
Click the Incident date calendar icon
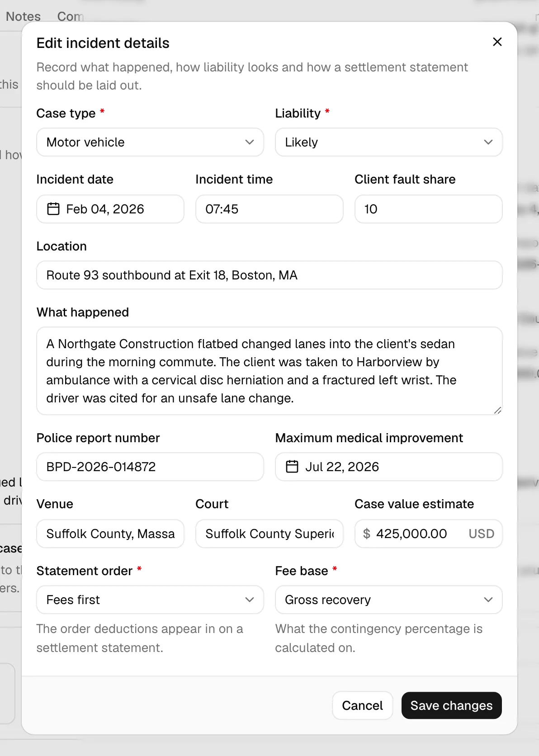click(x=53, y=209)
